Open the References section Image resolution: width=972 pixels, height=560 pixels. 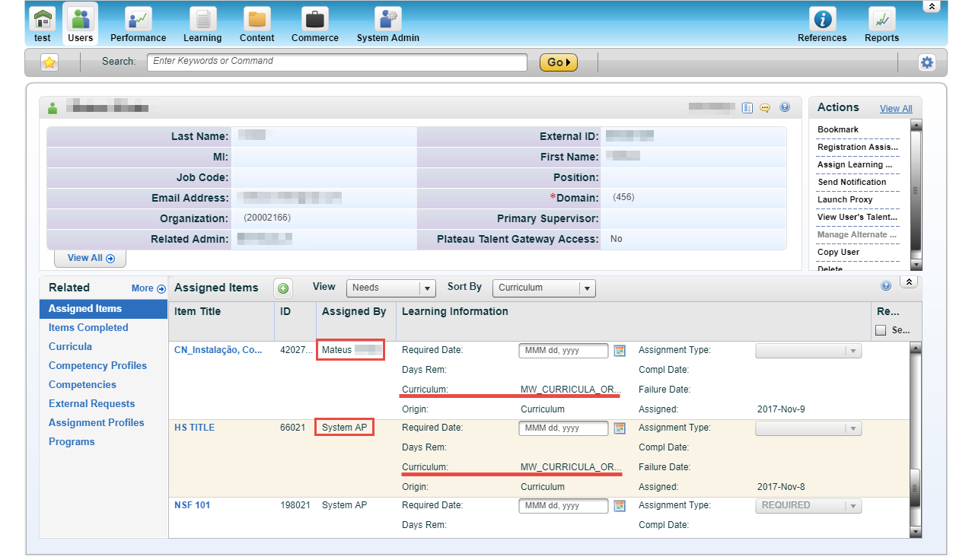[822, 24]
